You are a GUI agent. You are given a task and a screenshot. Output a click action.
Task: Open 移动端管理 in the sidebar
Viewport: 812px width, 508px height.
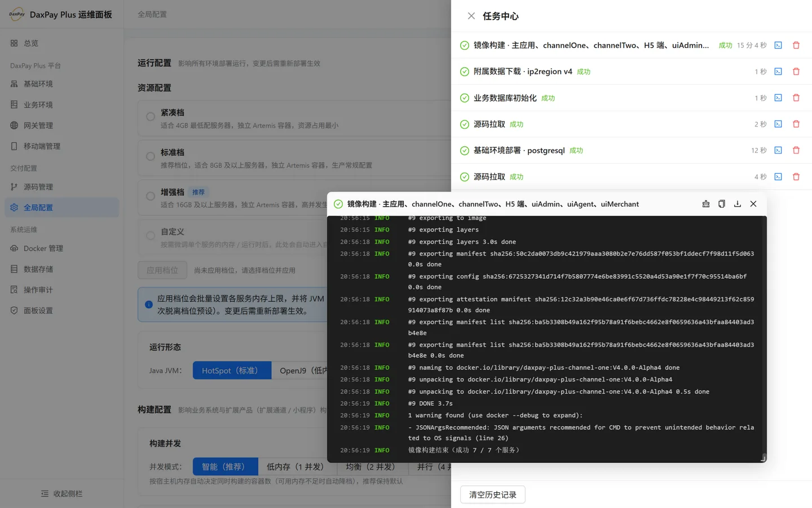click(61, 146)
